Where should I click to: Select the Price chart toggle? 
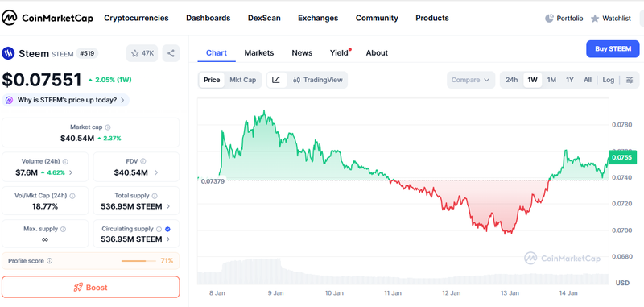[212, 80]
